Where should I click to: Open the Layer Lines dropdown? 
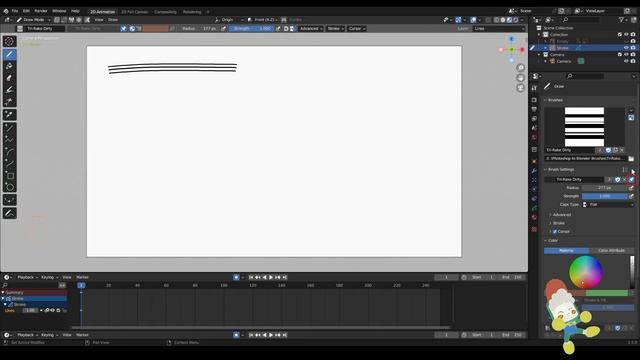tap(499, 29)
